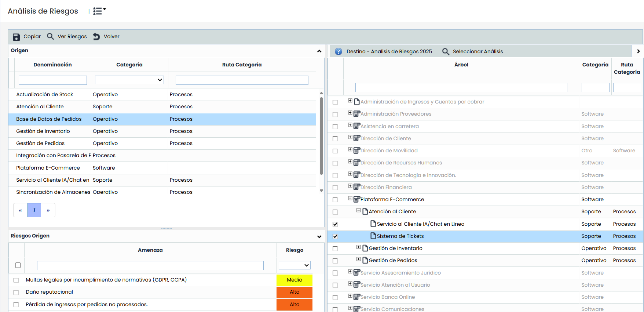Uncheck the Sistema de Tickets checkbox

tap(335, 236)
